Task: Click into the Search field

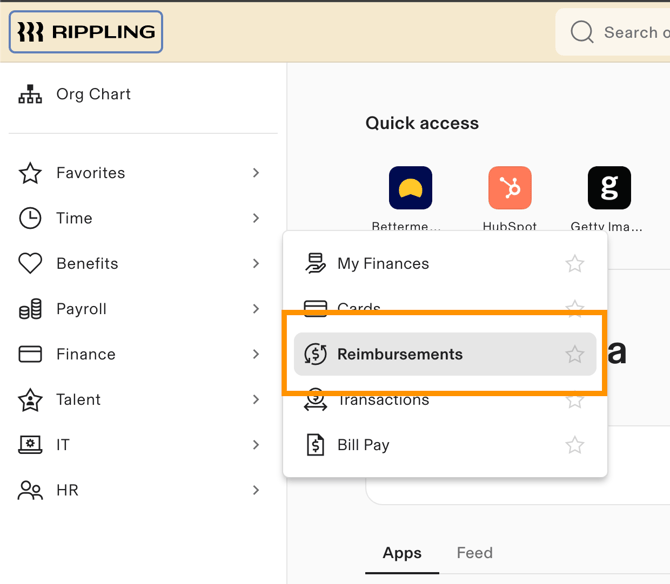Action: tap(635, 32)
